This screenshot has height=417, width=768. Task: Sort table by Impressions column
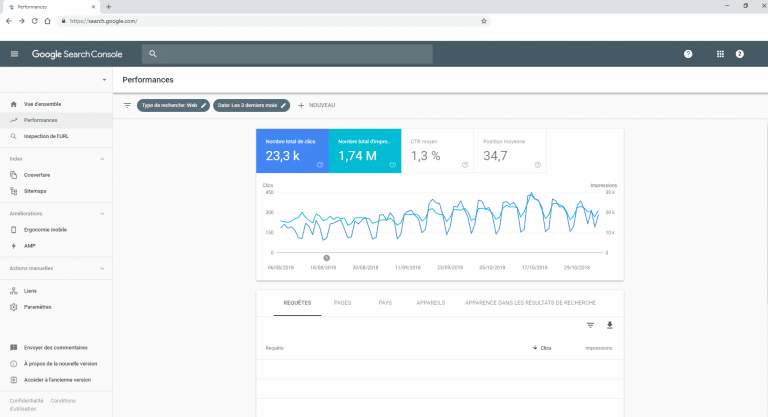599,348
